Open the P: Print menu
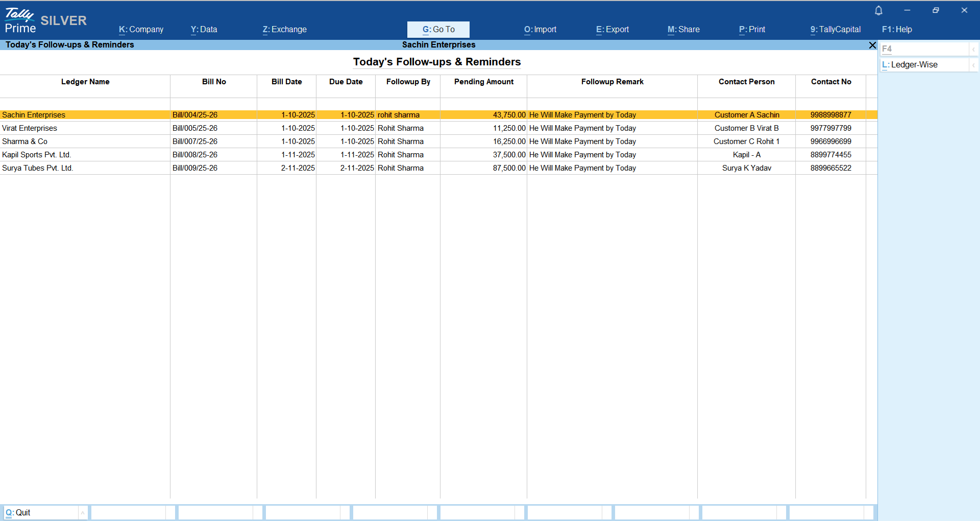 [x=752, y=30]
